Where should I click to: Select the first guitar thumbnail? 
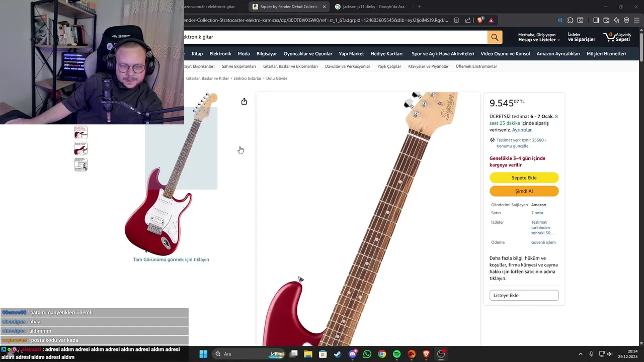[x=80, y=133]
